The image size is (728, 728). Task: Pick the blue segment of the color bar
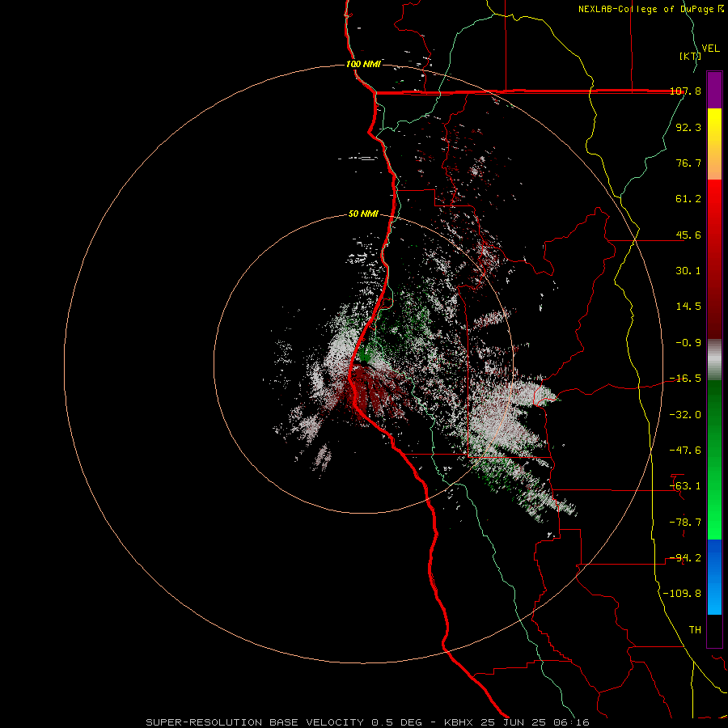(x=714, y=577)
